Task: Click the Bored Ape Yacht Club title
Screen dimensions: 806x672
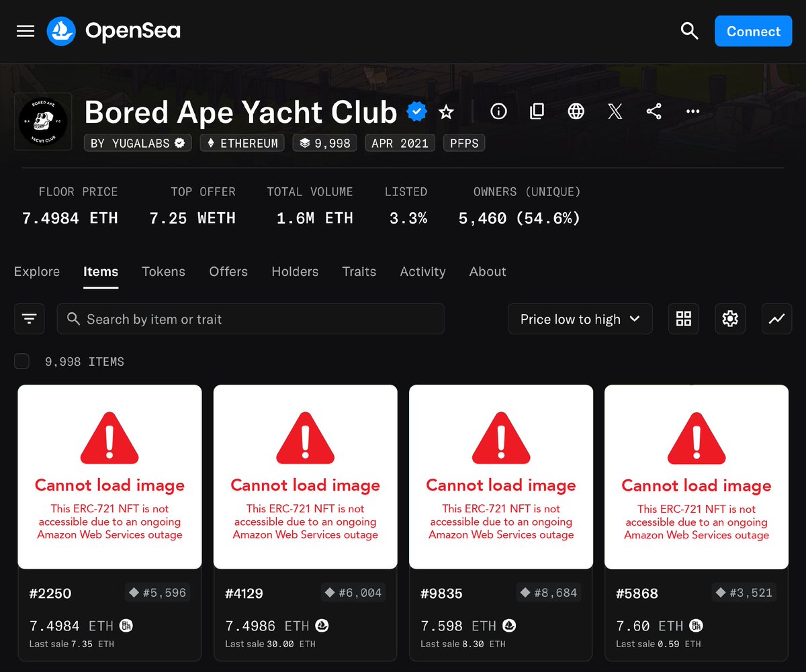Action: (x=241, y=112)
